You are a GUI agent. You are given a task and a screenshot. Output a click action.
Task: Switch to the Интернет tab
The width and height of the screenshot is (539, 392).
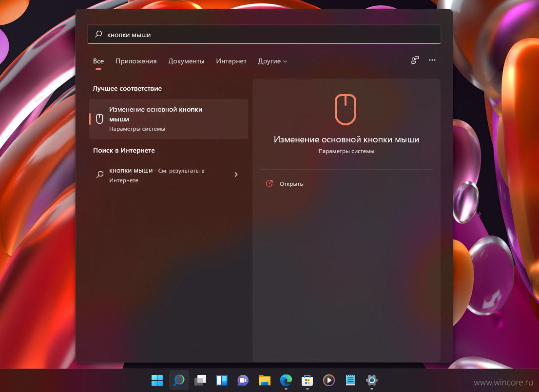point(231,61)
